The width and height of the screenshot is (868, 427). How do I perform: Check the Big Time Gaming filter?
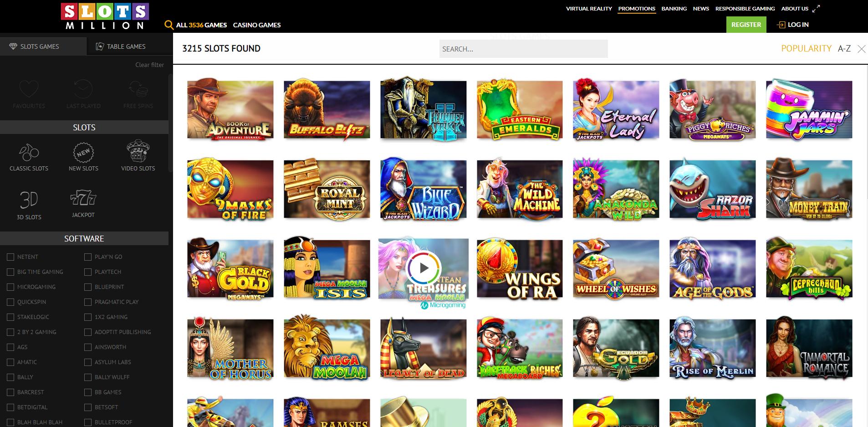click(x=10, y=272)
